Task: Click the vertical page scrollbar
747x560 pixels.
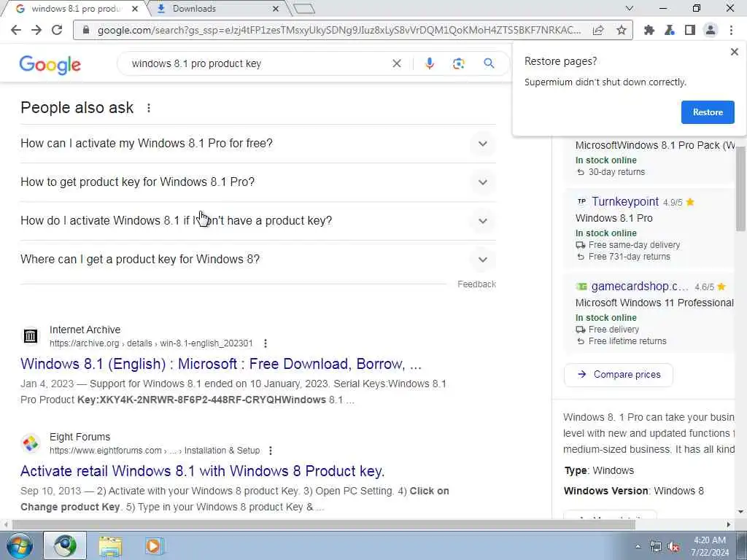Action: pos(740,188)
